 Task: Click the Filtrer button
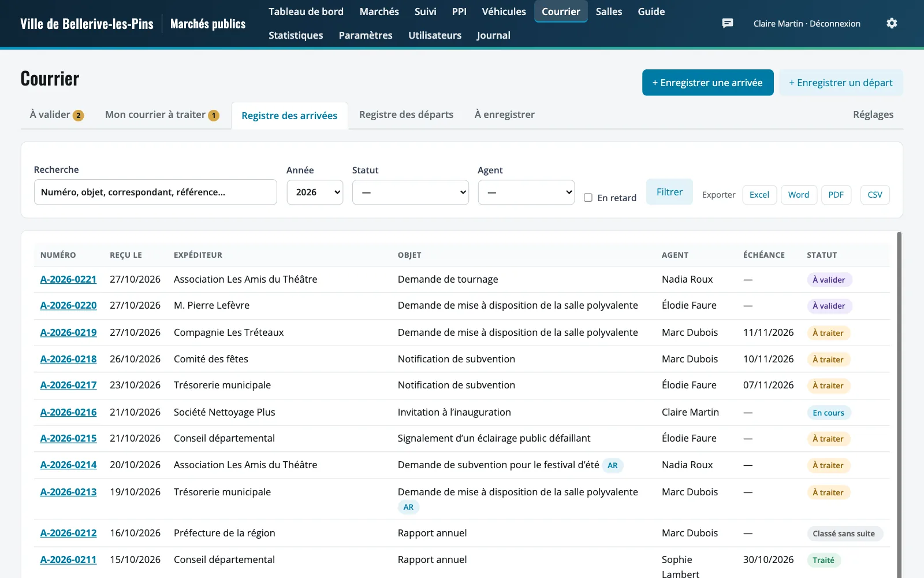669,192
